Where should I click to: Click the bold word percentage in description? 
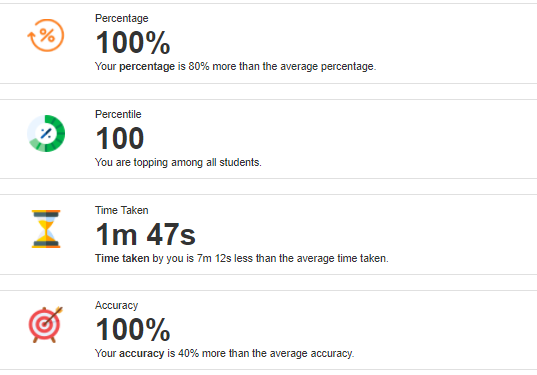pos(147,66)
